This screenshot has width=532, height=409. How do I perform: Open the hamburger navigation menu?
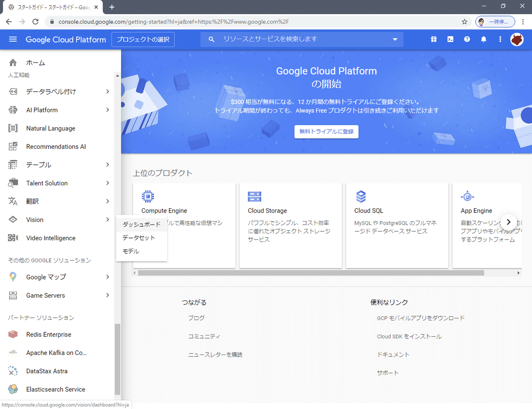click(13, 39)
